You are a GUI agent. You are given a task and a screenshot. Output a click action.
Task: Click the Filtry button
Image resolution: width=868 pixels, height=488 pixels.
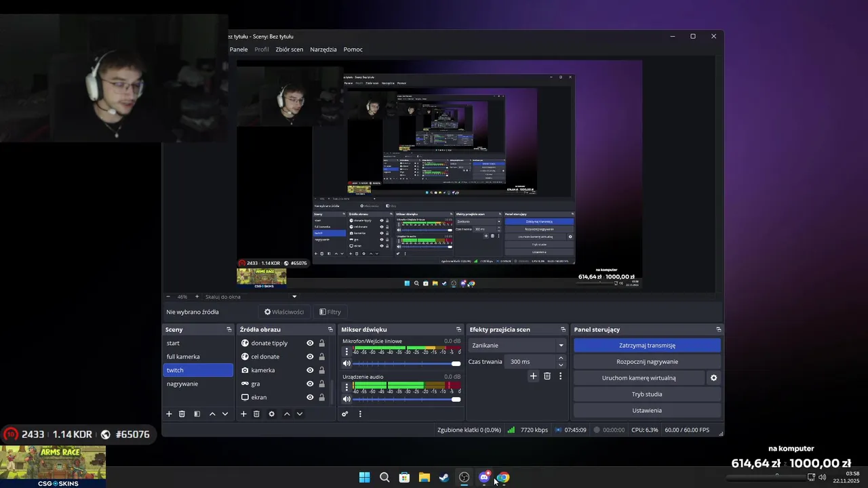pos(330,312)
